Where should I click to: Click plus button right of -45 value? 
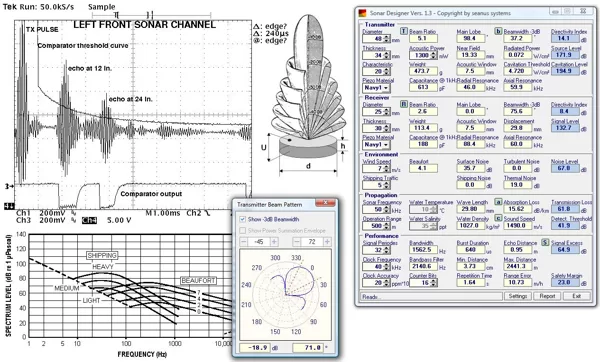pos(274,242)
